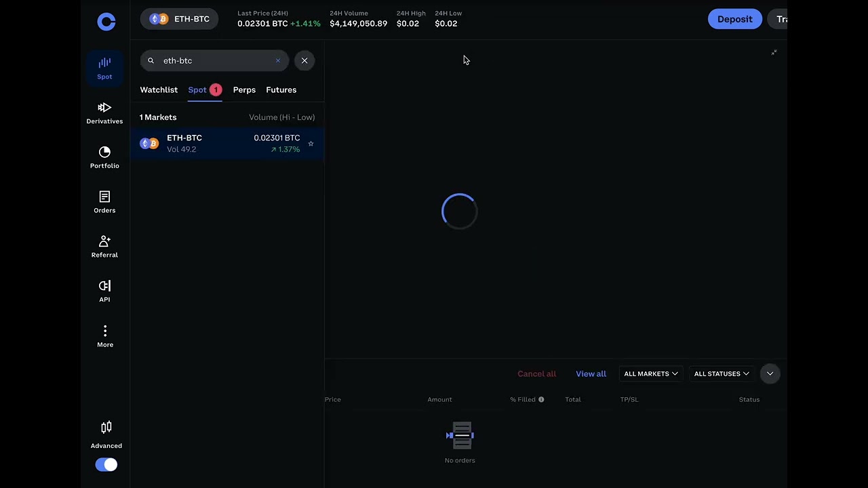Image resolution: width=868 pixels, height=488 pixels.
Task: Switch to the Futures tab
Action: [x=281, y=89]
